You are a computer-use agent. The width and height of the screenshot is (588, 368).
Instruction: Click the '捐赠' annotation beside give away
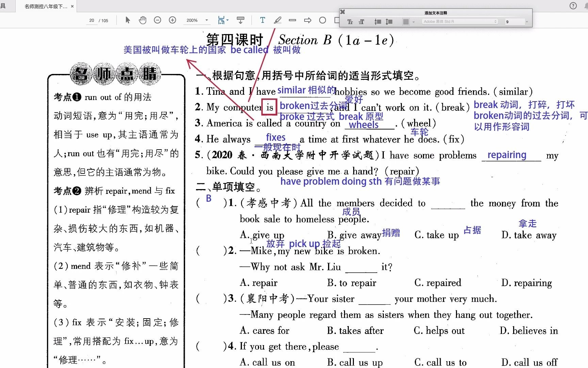pyautogui.click(x=391, y=233)
